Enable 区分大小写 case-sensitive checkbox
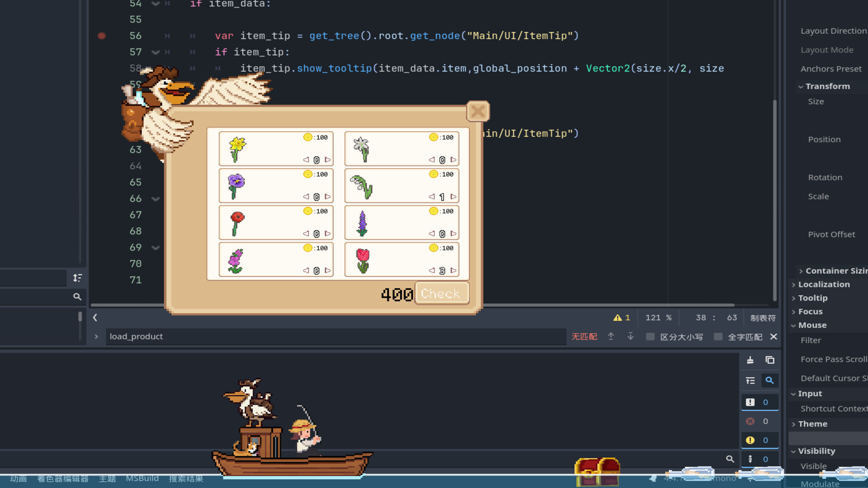The height and width of the screenshot is (488, 868). coord(650,337)
